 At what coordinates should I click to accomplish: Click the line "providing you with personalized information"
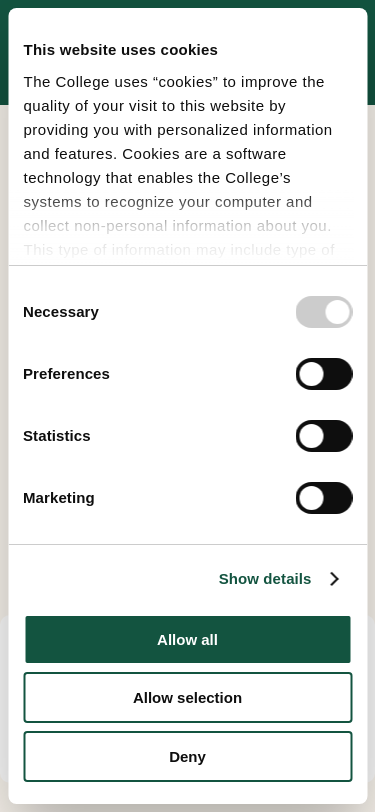178,130
